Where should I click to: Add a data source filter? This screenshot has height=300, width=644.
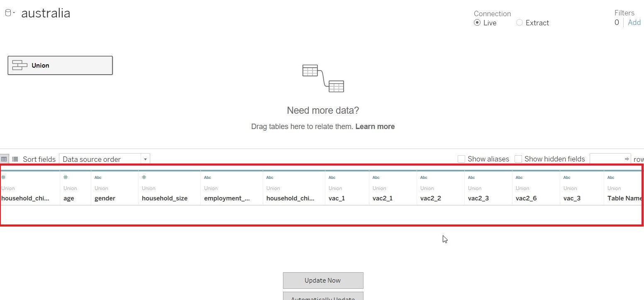coord(634,22)
